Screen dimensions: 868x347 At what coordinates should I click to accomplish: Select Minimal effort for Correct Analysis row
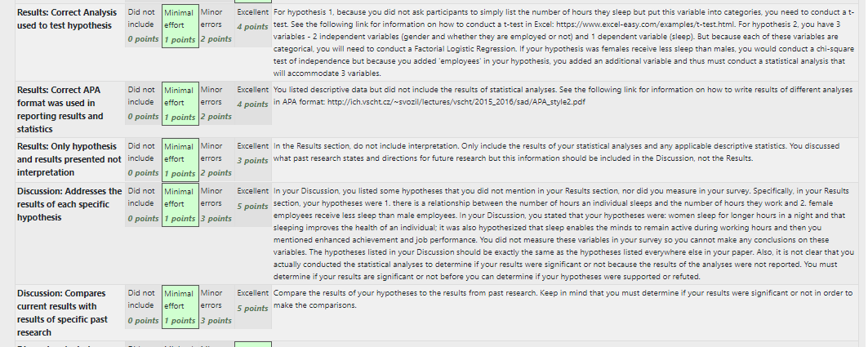tap(180, 26)
